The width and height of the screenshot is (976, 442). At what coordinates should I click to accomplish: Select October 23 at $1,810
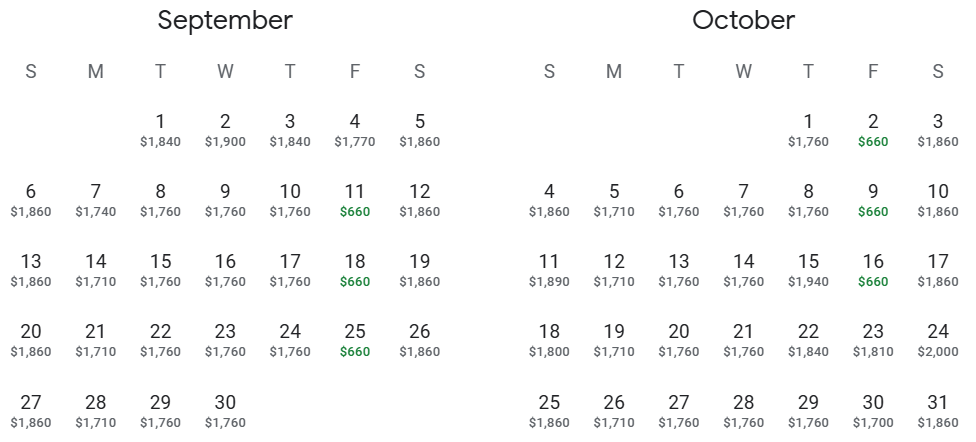pyautogui.click(x=873, y=339)
